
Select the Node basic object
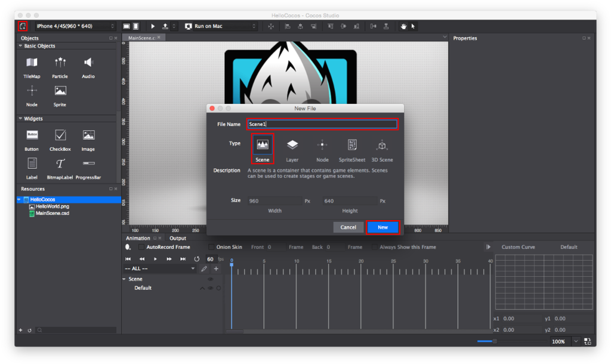(32, 96)
